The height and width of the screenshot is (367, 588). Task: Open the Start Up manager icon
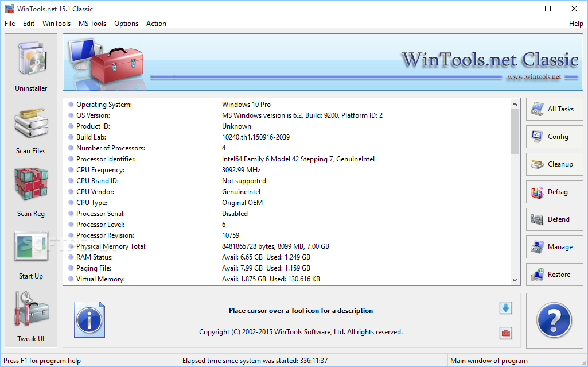(32, 246)
